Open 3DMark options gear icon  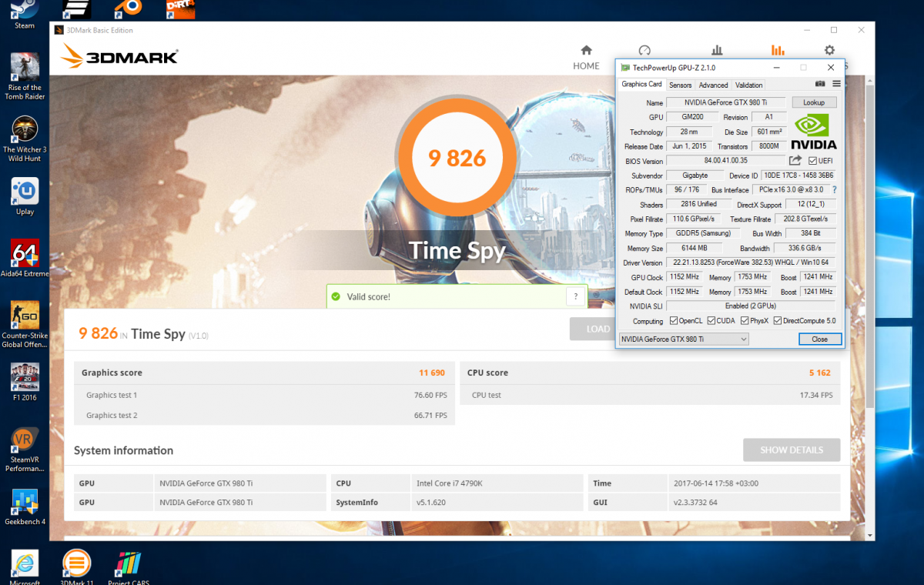click(829, 51)
